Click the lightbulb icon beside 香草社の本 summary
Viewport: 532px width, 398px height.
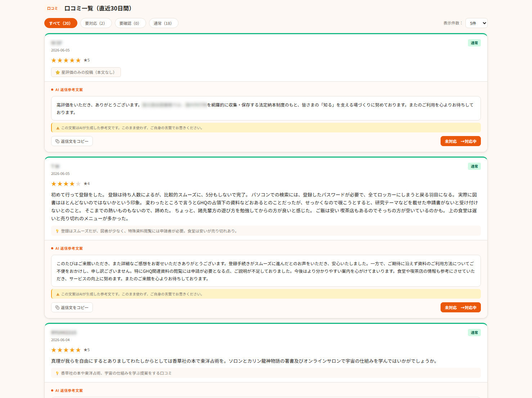[x=57, y=373]
